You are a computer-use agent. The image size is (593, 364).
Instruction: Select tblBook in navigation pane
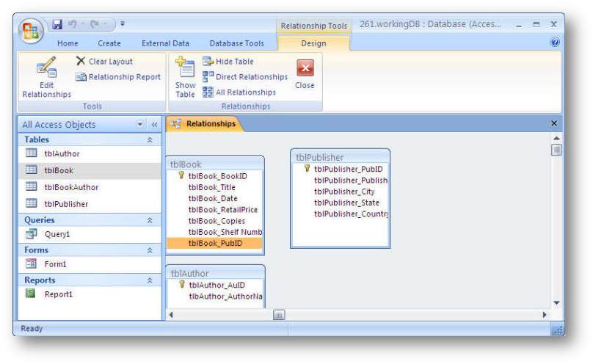coord(90,170)
